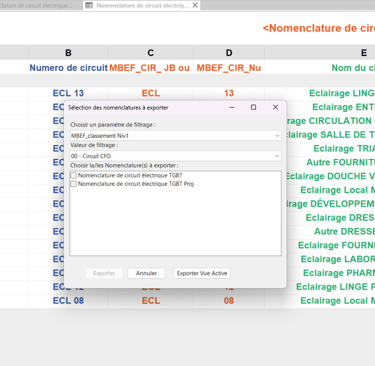Click the Eclairage DRES cell
This screenshot has width=375, height=366.
(331, 218)
